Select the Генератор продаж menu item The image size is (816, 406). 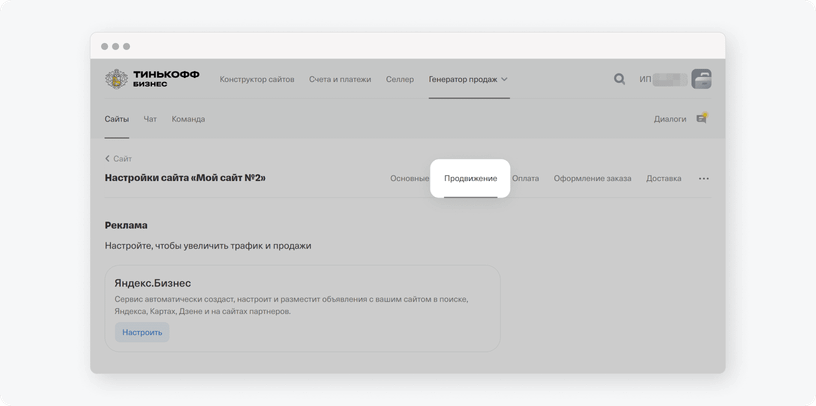(463, 80)
